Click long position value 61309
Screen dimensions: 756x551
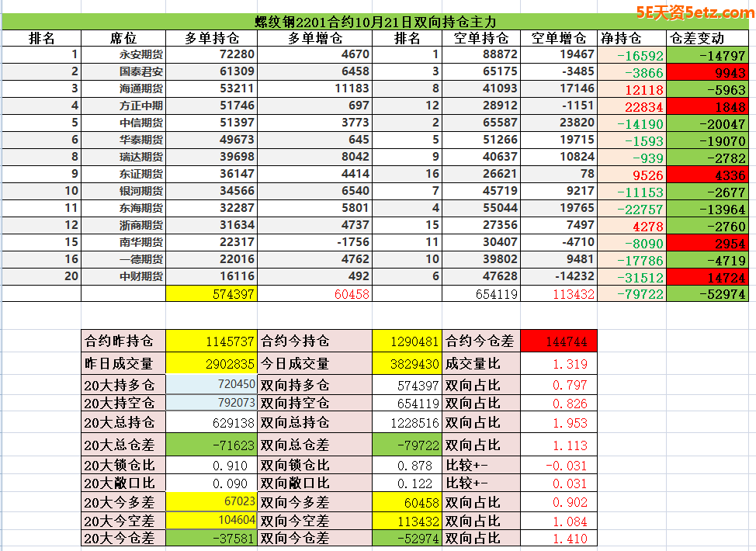point(212,72)
